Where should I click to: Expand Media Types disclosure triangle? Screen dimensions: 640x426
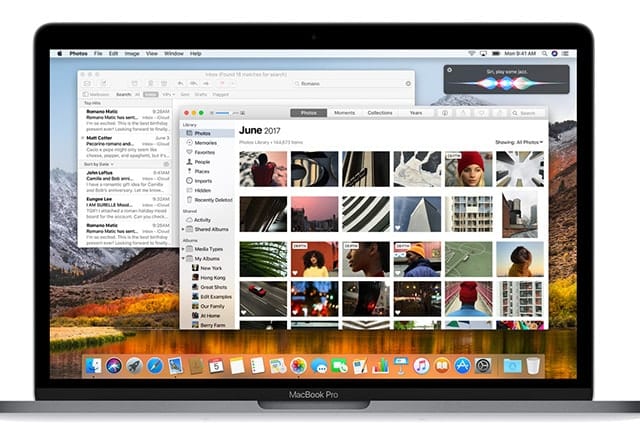183,249
